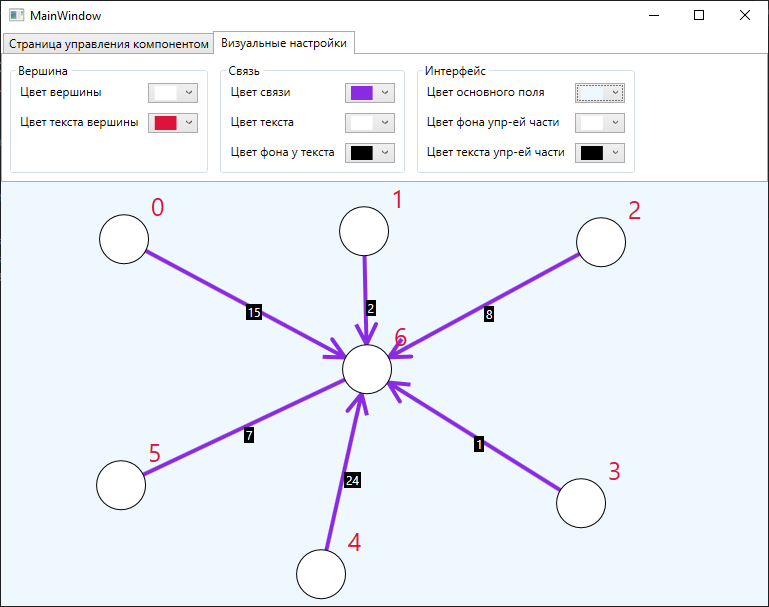Click the edge weight label 7
This screenshot has width=769, height=607.
pyautogui.click(x=249, y=435)
